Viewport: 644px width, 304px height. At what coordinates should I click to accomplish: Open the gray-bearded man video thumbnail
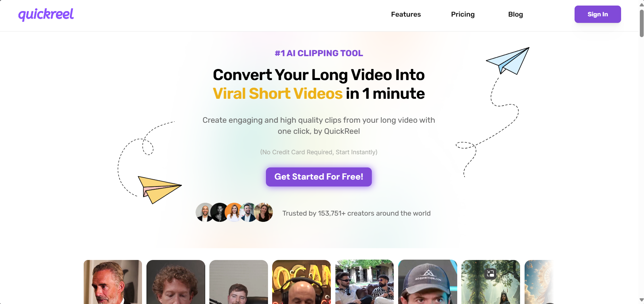[113, 282]
